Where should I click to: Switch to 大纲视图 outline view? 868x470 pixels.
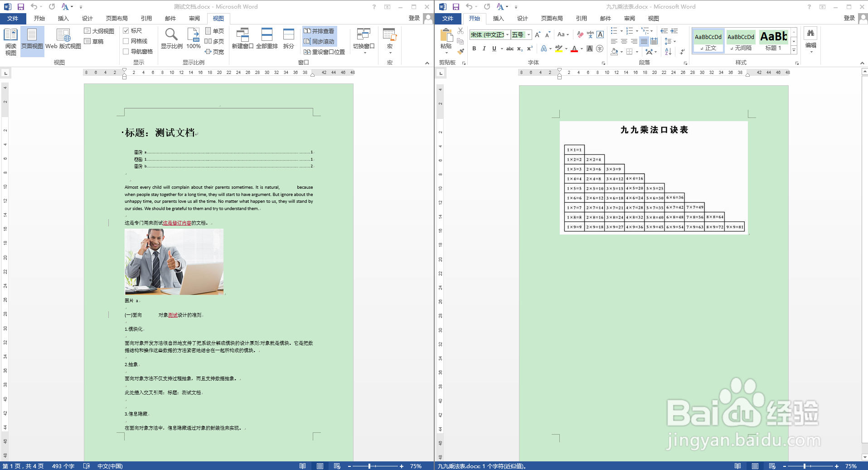99,31
